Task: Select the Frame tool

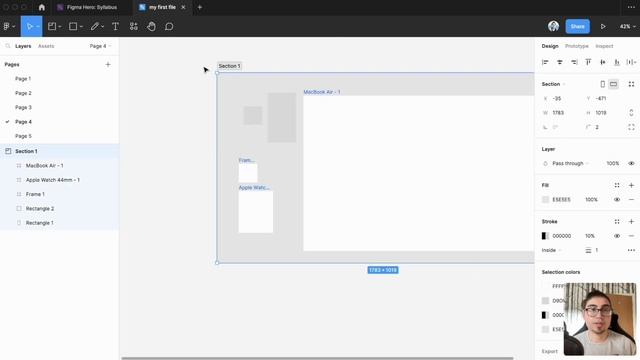Action: click(x=52, y=27)
